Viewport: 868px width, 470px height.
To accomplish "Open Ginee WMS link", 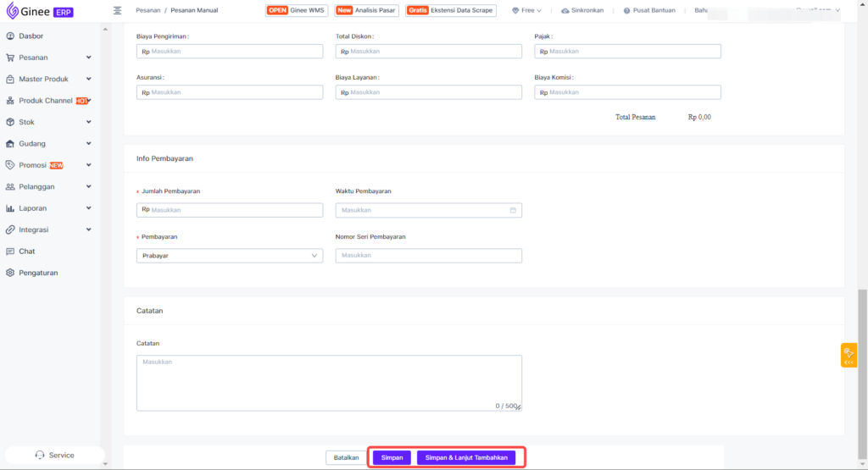I will (x=297, y=10).
